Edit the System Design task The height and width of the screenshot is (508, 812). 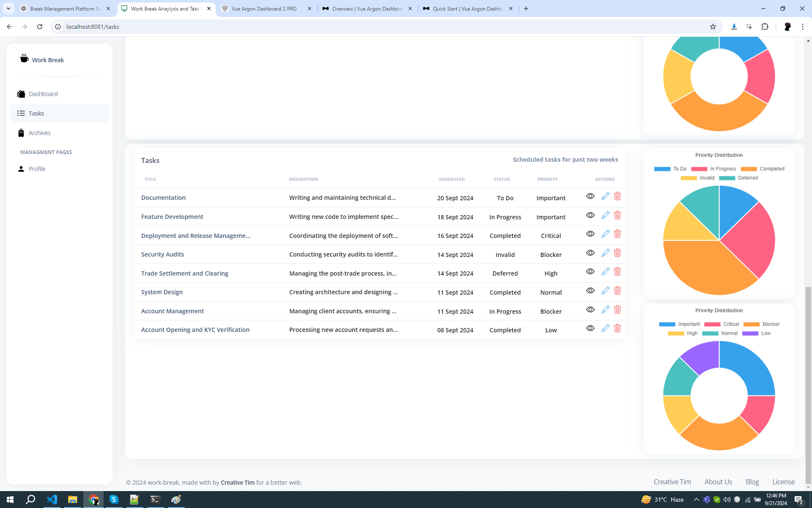coord(605,291)
